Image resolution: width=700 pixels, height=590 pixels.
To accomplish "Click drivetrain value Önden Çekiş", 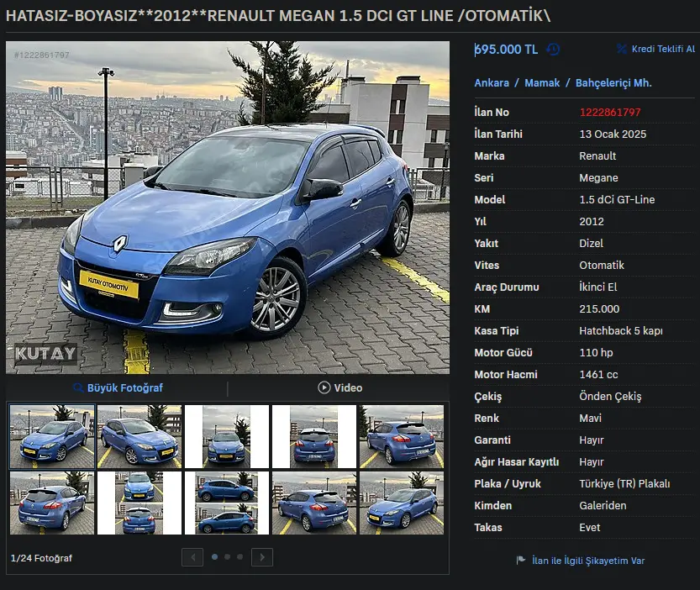I will tap(610, 397).
